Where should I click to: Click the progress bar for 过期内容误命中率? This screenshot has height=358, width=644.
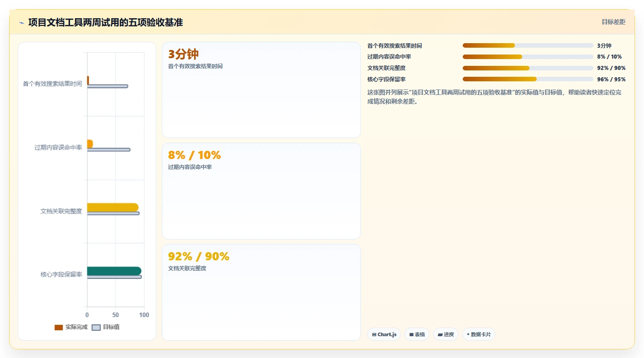(528, 57)
